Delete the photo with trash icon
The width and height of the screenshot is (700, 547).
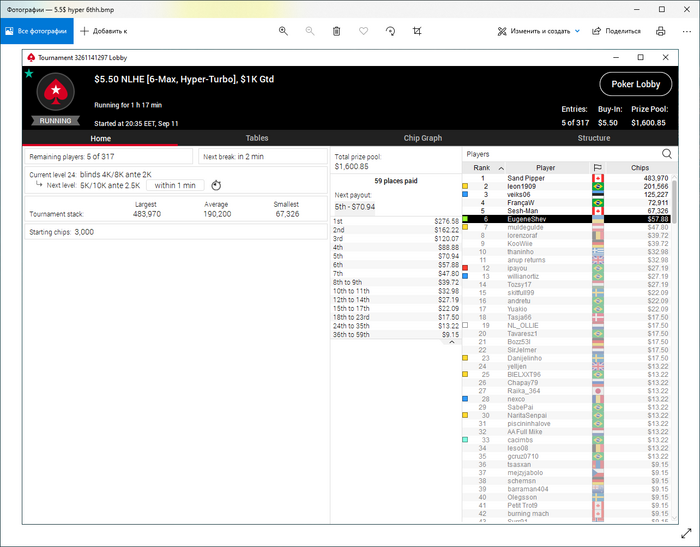tap(337, 31)
